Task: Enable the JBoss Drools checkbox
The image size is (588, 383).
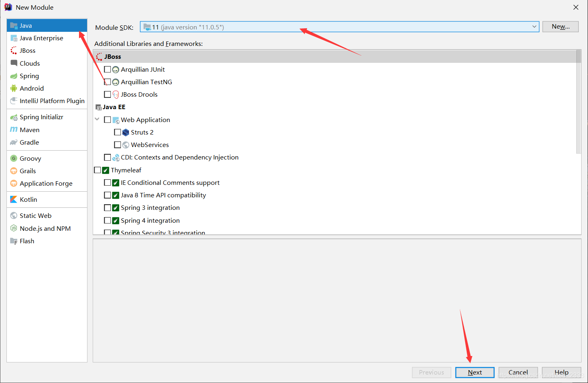Action: [107, 94]
